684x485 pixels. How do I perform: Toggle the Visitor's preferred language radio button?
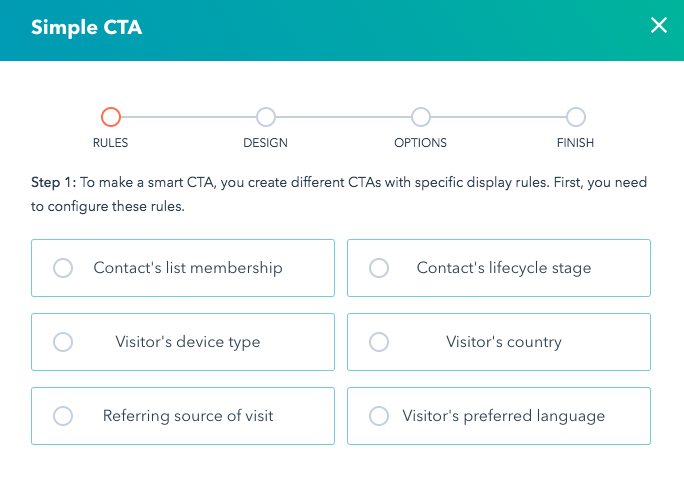[379, 416]
